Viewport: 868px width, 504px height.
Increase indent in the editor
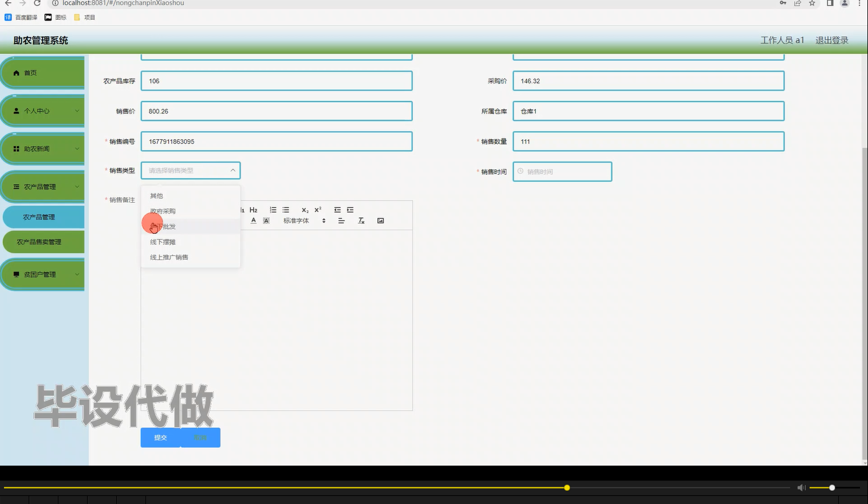pyautogui.click(x=350, y=210)
